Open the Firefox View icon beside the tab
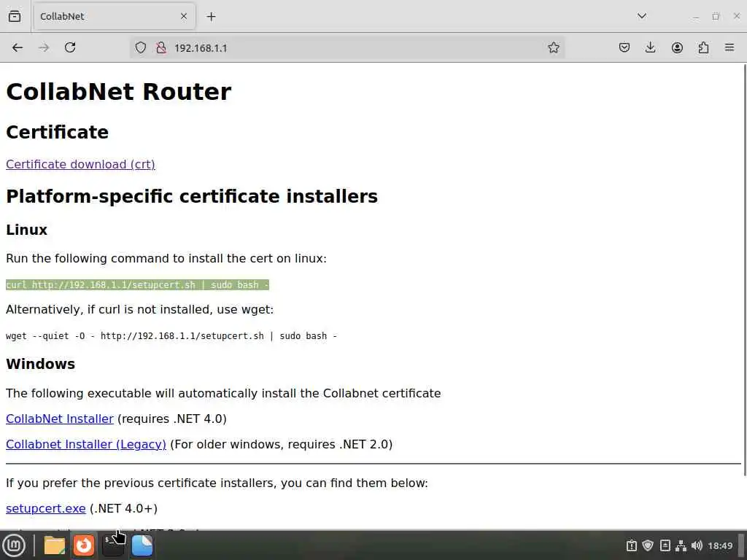Viewport: 747px width, 560px height. click(x=15, y=16)
